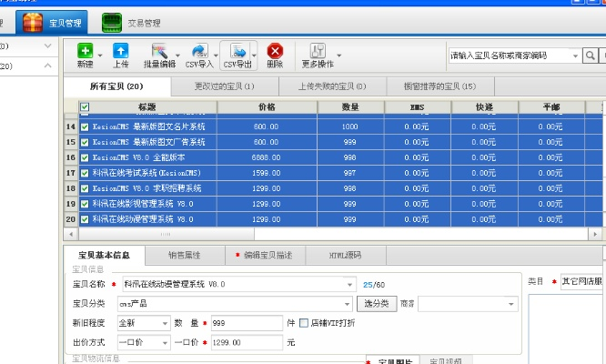
Task: Click the CSV导出 export icon
Action: 237,51
